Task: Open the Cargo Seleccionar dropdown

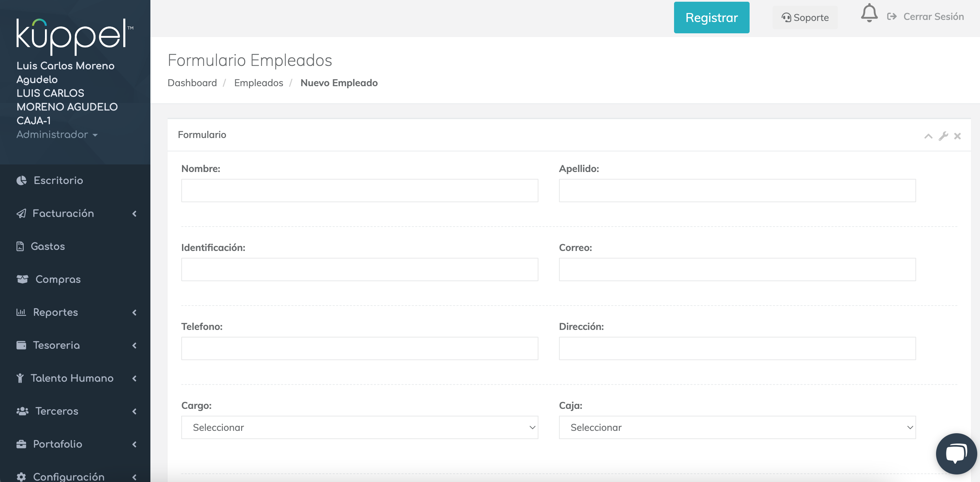Action: (360, 427)
